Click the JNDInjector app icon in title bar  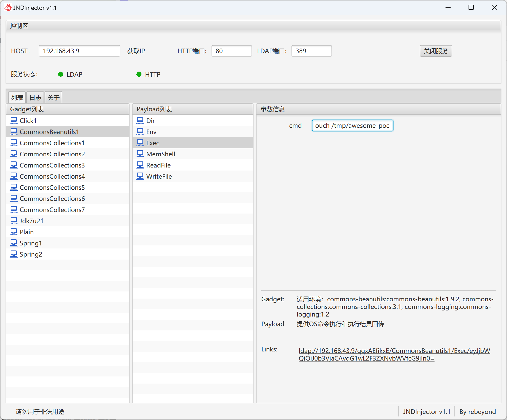(8, 8)
